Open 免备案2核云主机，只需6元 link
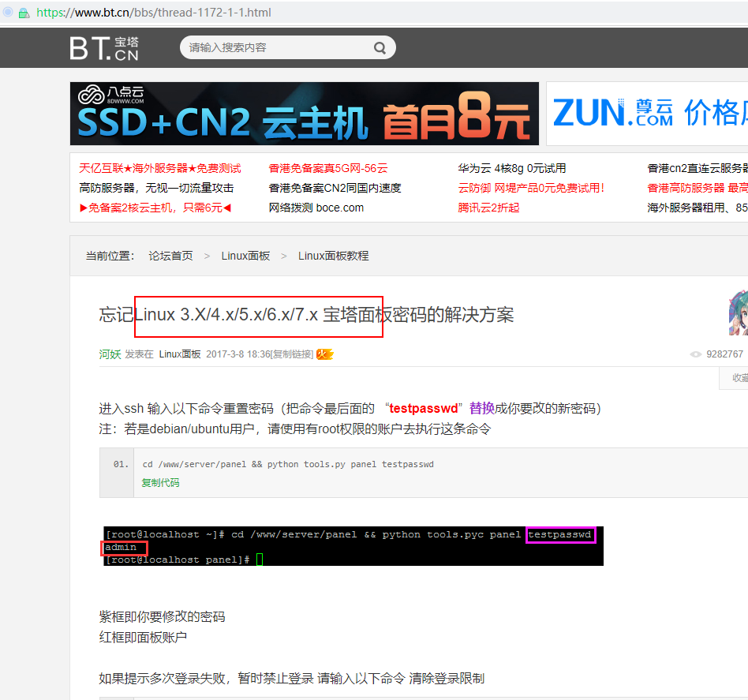Screen dimensions: 748x700 [155, 208]
